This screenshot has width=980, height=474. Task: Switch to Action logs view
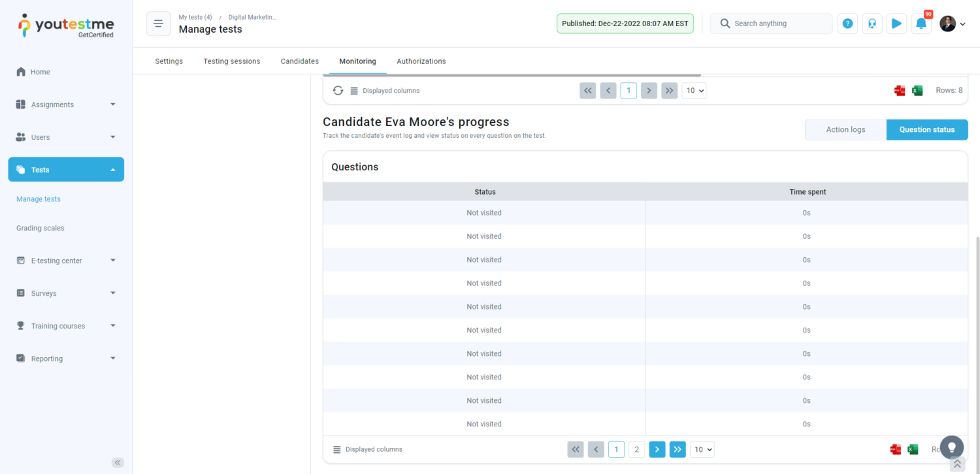845,130
